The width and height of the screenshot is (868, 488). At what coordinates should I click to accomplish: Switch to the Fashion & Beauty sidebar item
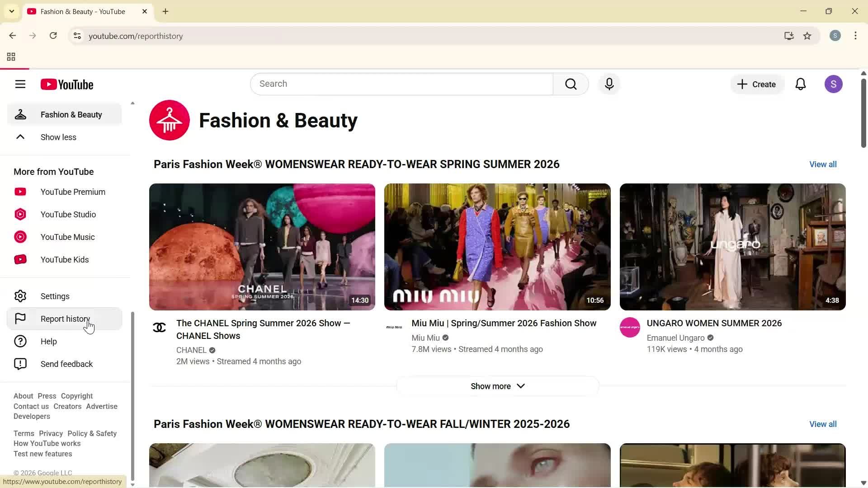71,114
